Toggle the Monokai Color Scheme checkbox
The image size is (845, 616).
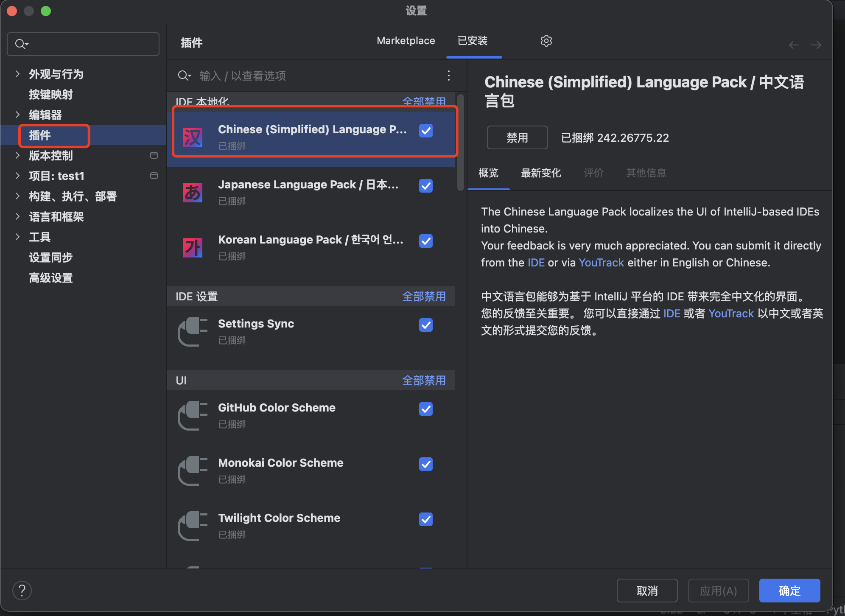425,464
